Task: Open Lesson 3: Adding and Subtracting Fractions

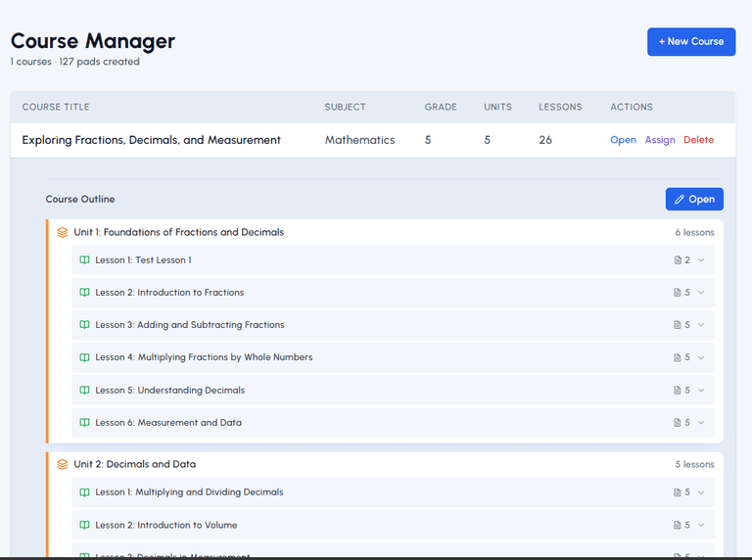Action: (393, 325)
